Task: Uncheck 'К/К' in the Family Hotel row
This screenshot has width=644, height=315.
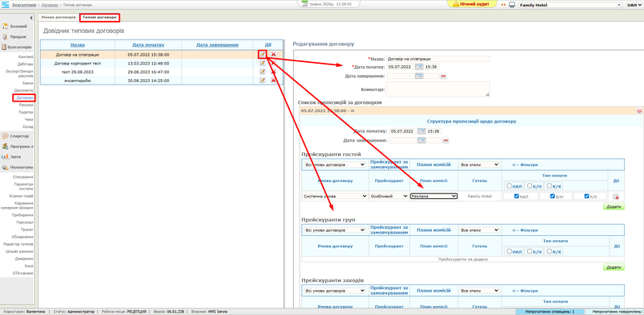Action: pyautogui.click(x=587, y=196)
